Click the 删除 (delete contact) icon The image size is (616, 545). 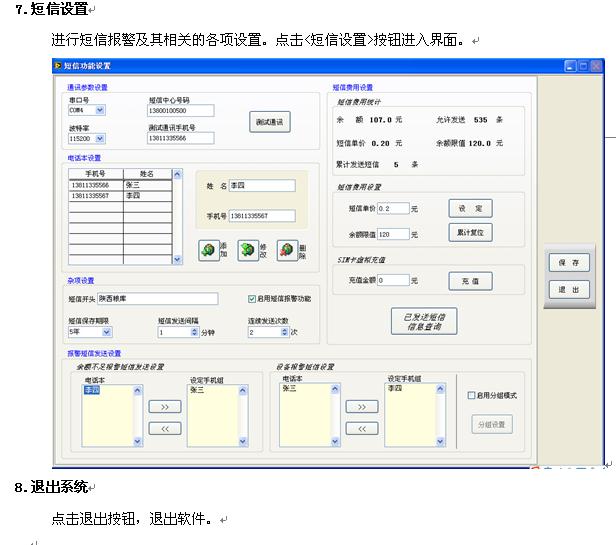click(x=286, y=250)
